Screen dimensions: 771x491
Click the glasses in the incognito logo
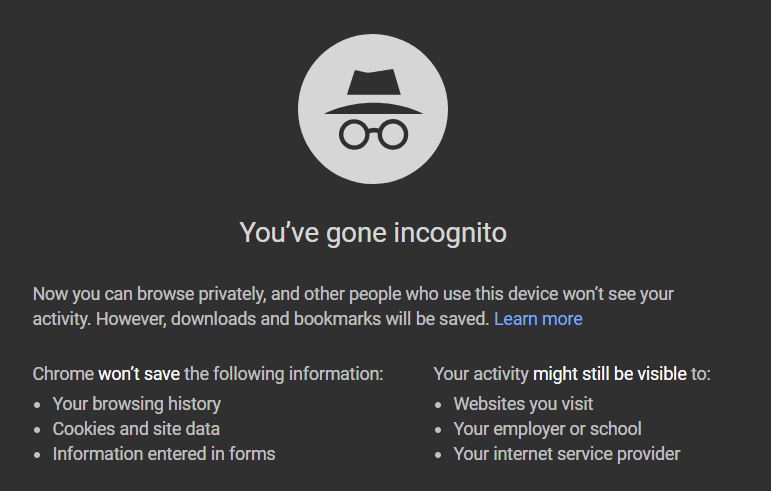(372, 133)
